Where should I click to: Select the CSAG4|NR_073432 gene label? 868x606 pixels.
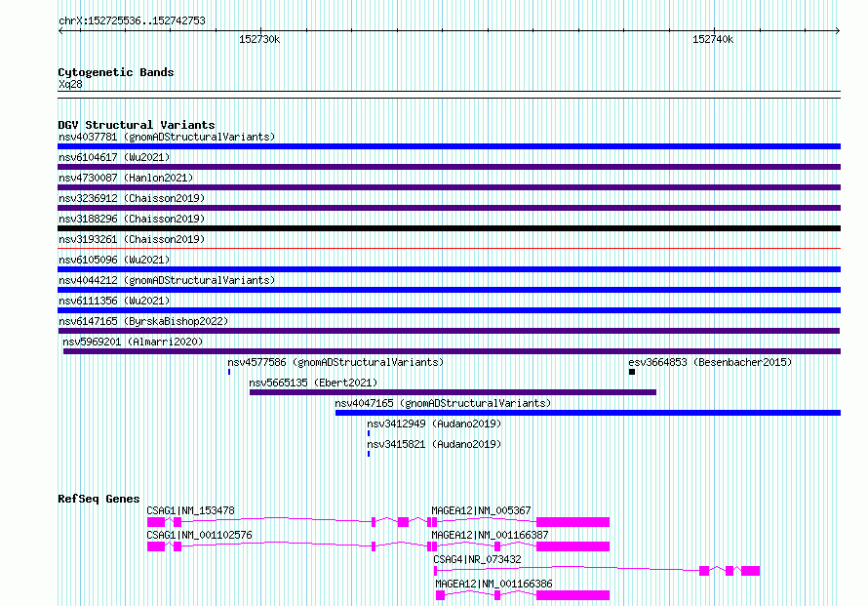tap(477, 559)
